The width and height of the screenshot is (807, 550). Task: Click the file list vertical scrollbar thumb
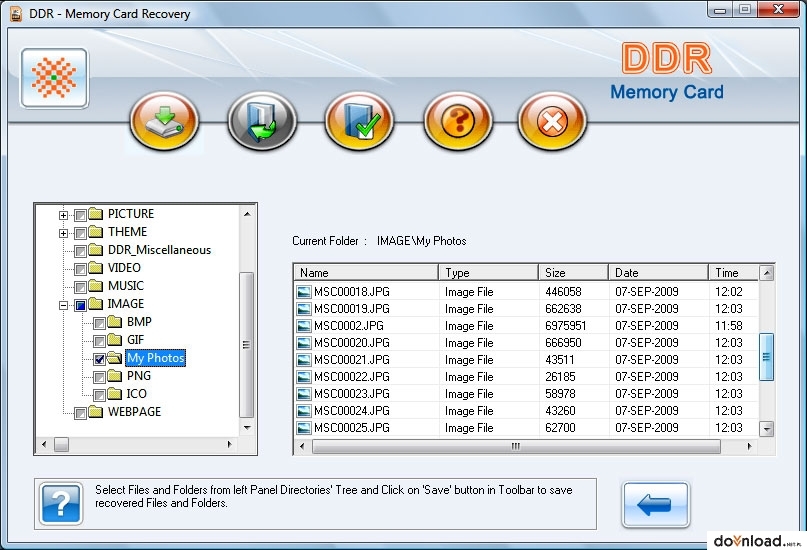tap(766, 357)
